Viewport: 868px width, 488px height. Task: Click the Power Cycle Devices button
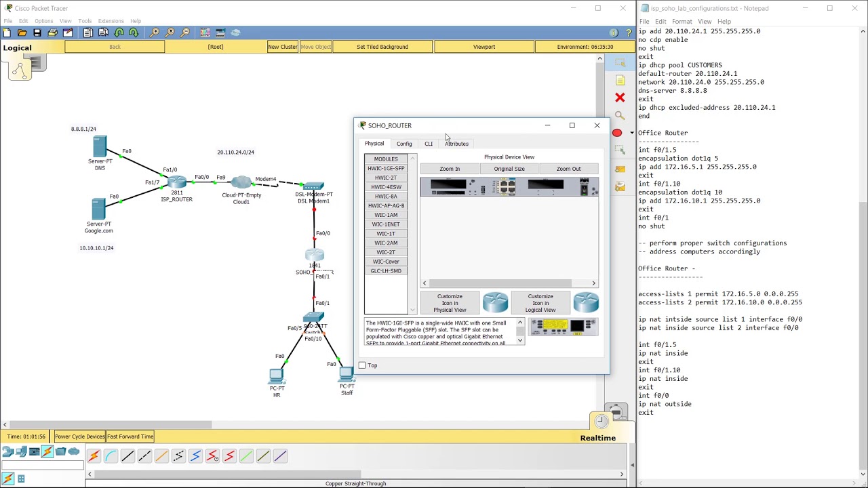(x=80, y=436)
